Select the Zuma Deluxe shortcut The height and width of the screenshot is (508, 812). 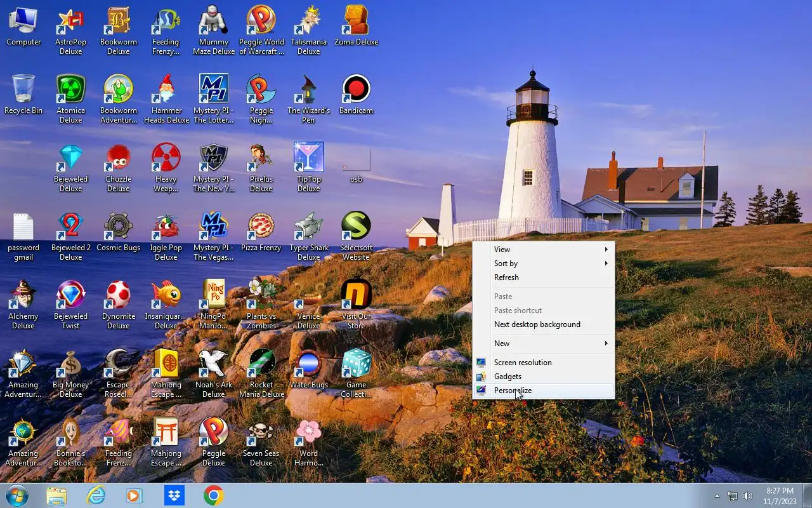[x=357, y=27]
